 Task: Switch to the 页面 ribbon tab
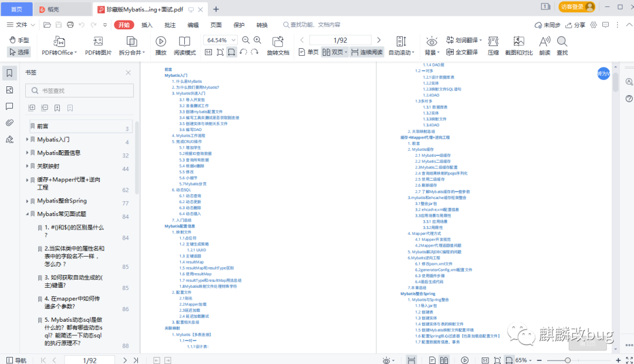(216, 25)
